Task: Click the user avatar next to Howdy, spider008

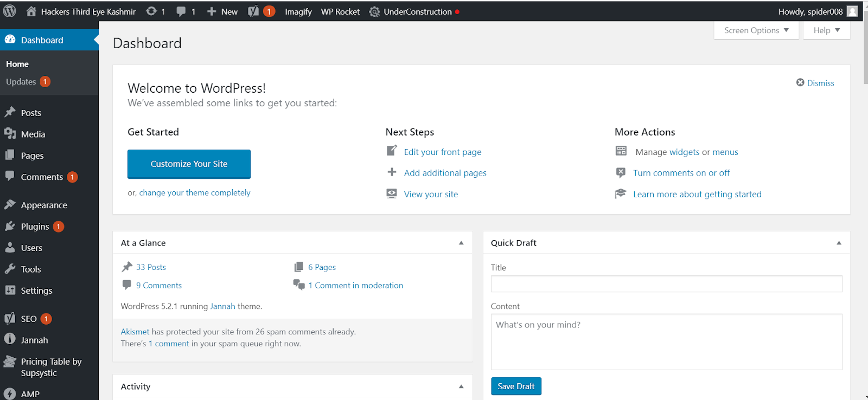Action: tap(852, 11)
